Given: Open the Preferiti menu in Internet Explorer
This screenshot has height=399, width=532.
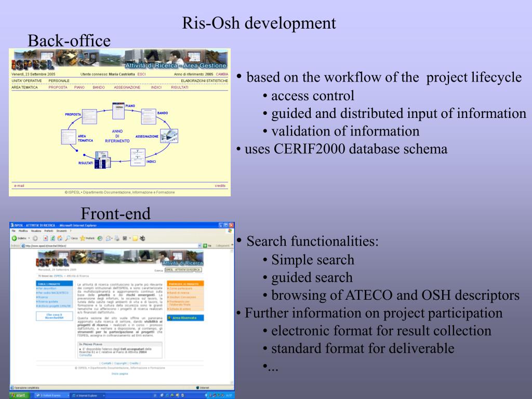Looking at the screenshot, I should [49, 231].
